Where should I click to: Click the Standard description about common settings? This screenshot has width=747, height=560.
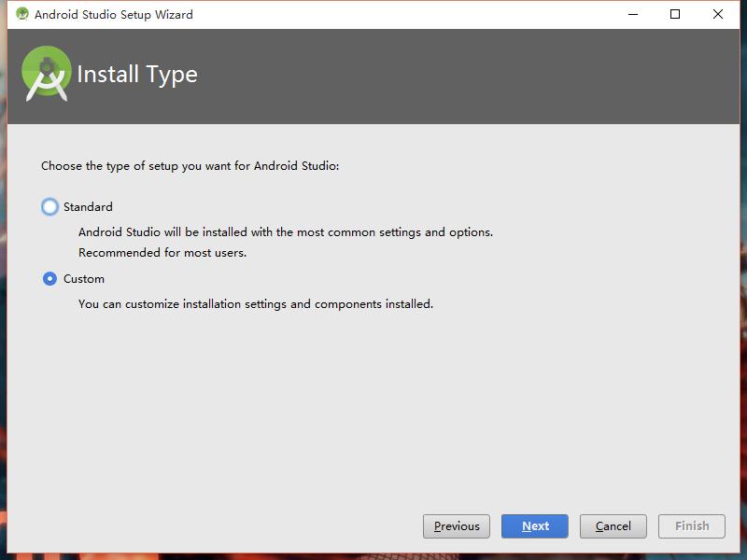pos(286,232)
